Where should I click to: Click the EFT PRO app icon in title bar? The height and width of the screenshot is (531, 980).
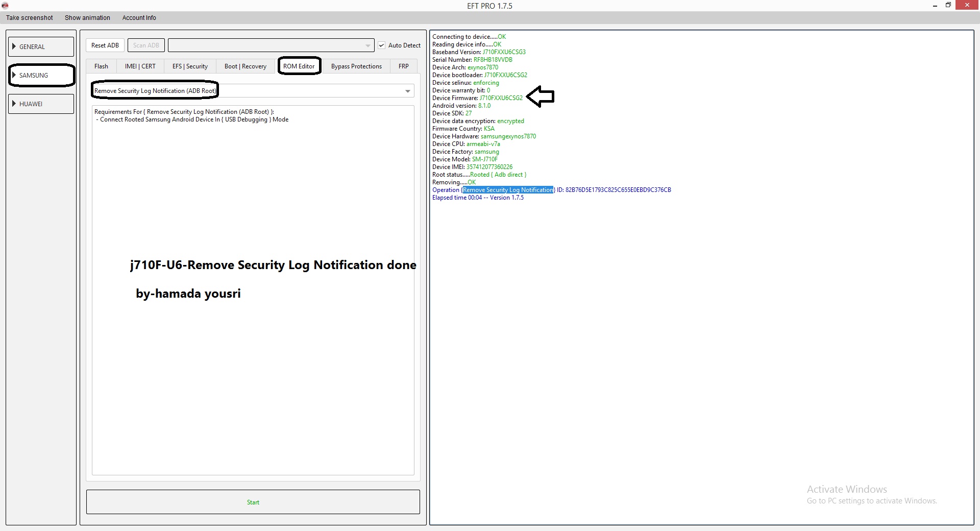click(5, 6)
